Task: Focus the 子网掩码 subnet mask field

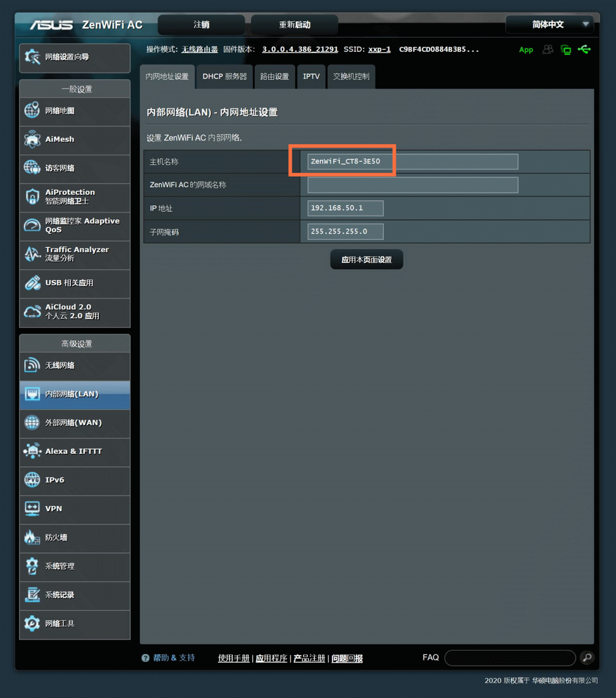Action: [345, 231]
